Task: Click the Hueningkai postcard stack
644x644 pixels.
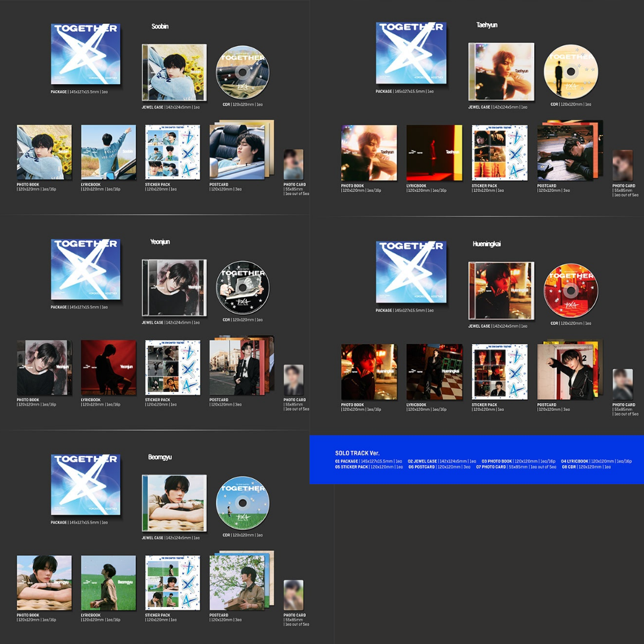Action: [566, 371]
